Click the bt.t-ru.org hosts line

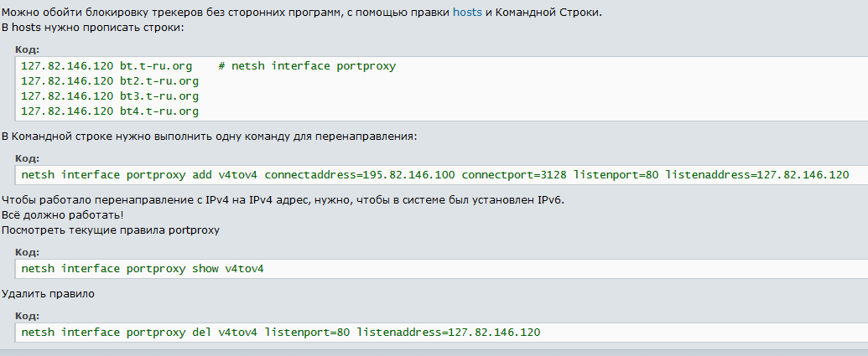(x=209, y=66)
